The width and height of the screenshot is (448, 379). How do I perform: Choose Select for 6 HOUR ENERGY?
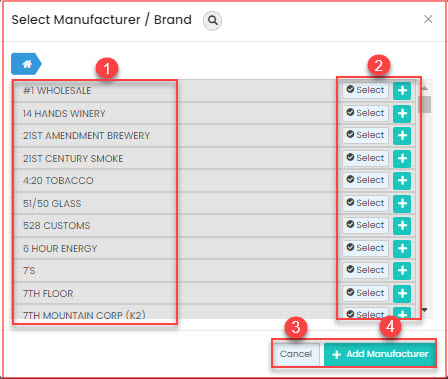(365, 248)
